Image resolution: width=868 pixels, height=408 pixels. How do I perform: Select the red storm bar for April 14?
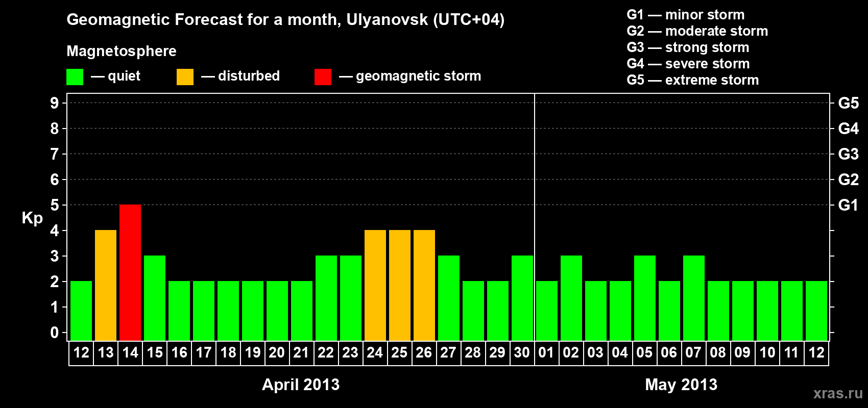pos(130,272)
